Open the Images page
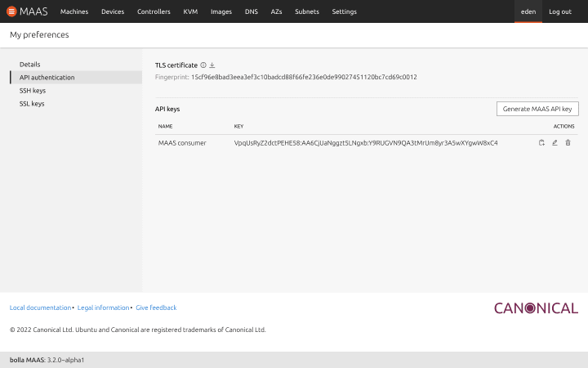The width and height of the screenshot is (588, 368). pyautogui.click(x=221, y=11)
